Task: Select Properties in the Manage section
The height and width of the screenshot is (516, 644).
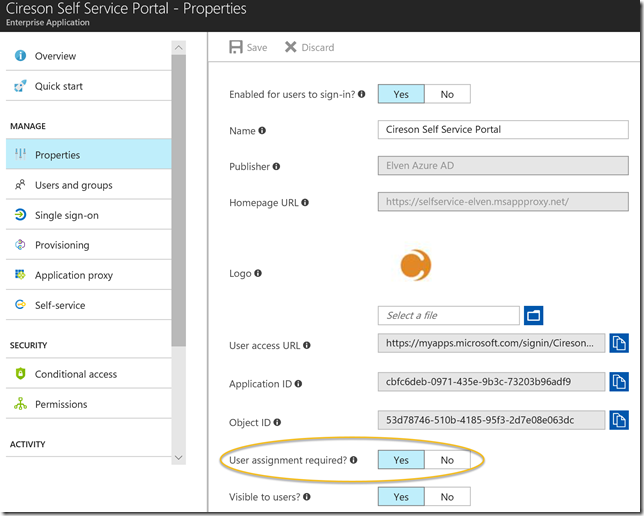Action: (88, 154)
